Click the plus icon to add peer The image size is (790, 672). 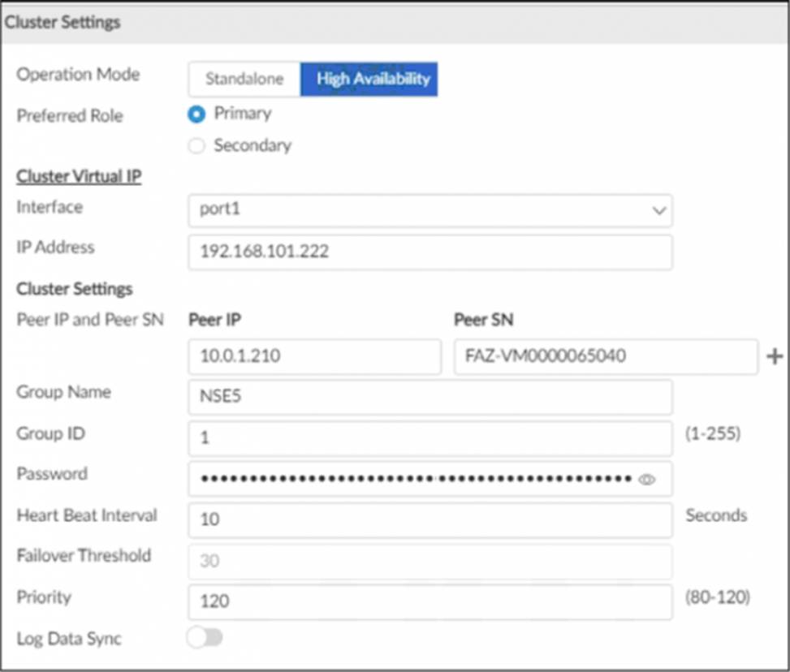pyautogui.click(x=775, y=356)
